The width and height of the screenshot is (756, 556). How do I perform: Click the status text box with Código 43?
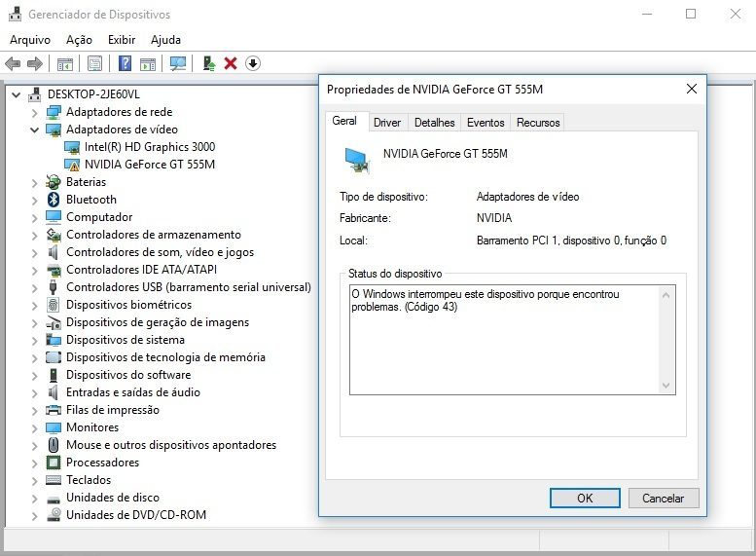512,340
